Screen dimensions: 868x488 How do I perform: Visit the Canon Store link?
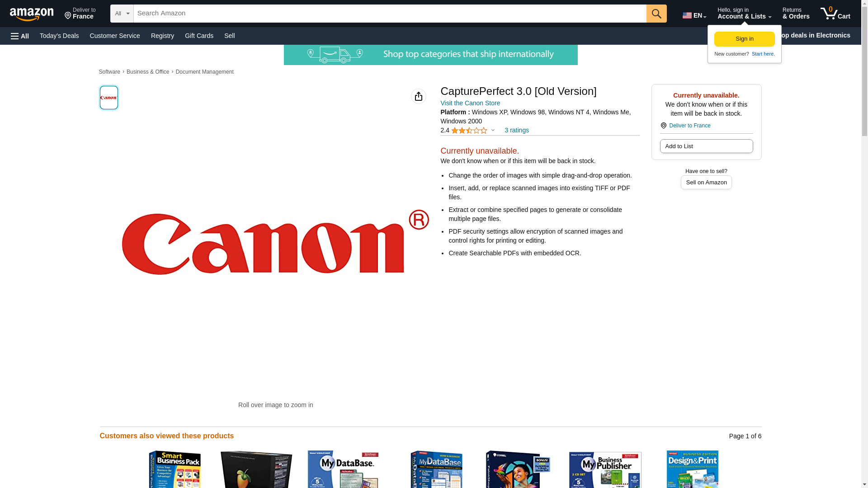[470, 103]
